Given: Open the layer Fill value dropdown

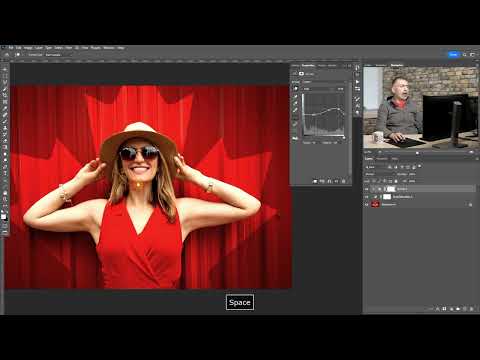Looking at the screenshot, I should (412, 181).
